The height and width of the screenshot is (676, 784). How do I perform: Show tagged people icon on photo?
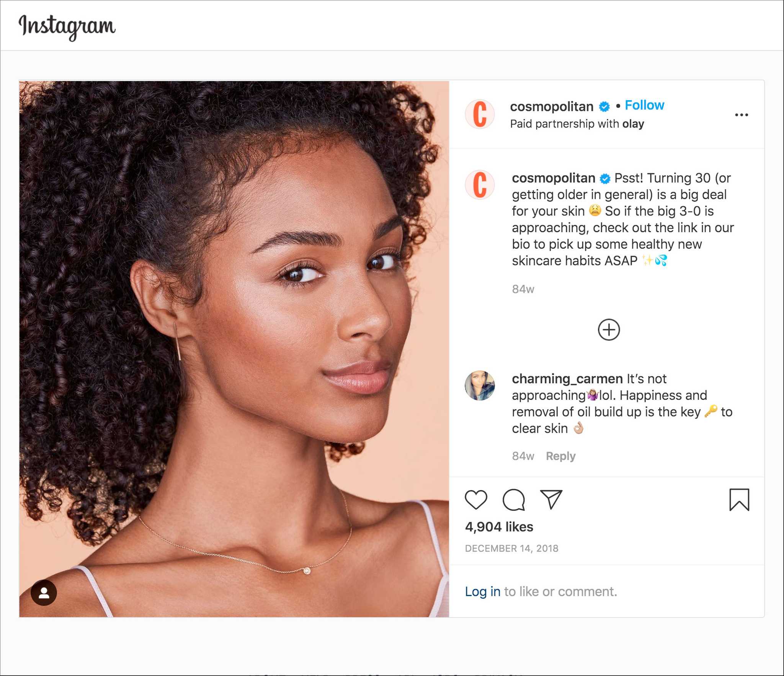point(44,593)
